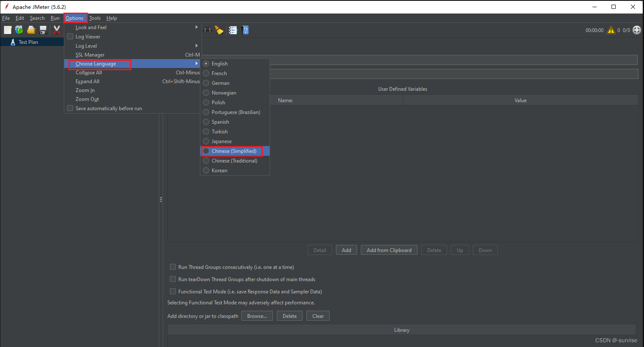Image resolution: width=644 pixels, height=347 pixels.
Task: Click the Open file folder icon
Action: point(31,30)
